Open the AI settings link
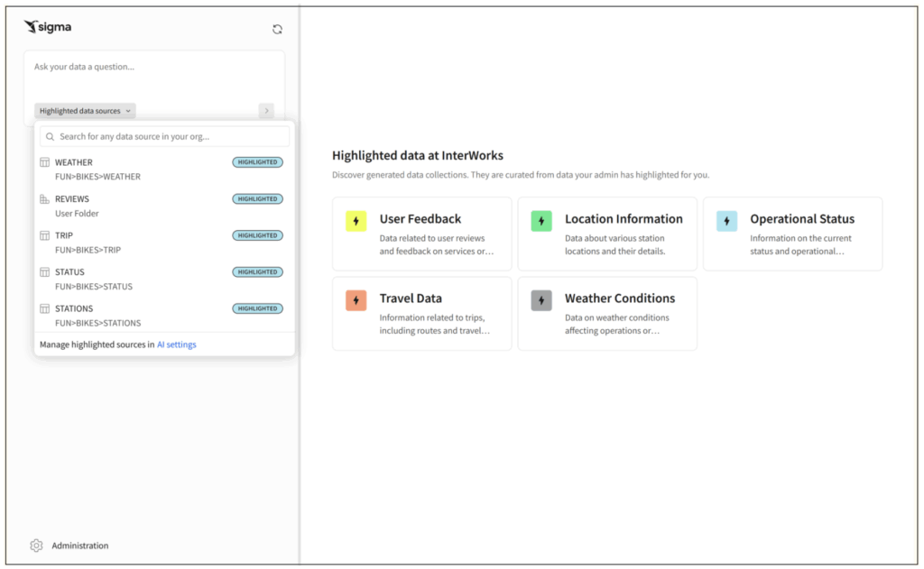Viewport: 924px width, 569px height. (177, 344)
